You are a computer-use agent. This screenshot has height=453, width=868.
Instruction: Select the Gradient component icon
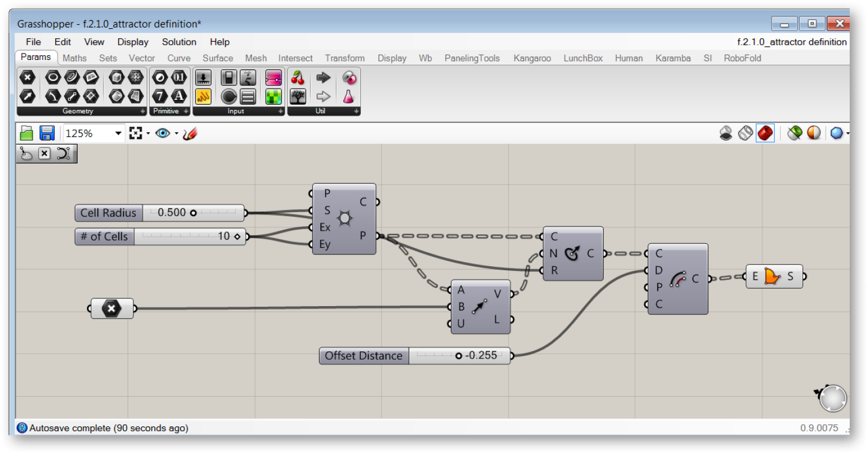coord(274,77)
